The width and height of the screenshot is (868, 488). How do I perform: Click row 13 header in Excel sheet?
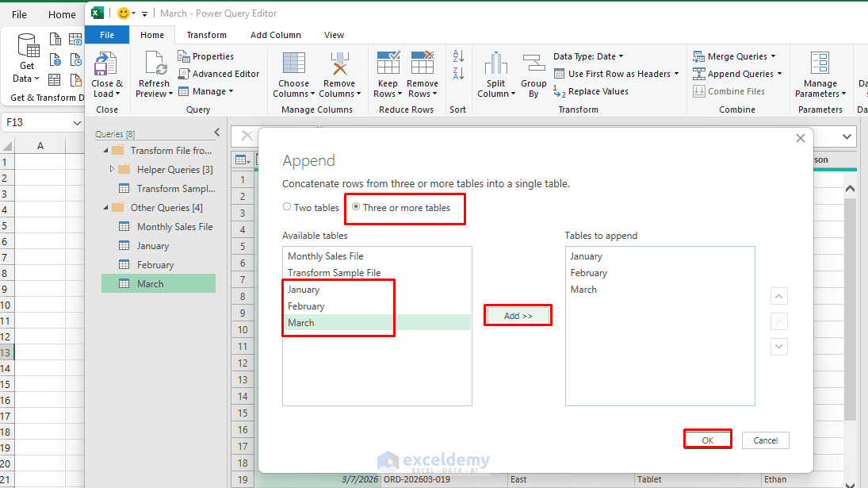(6, 352)
